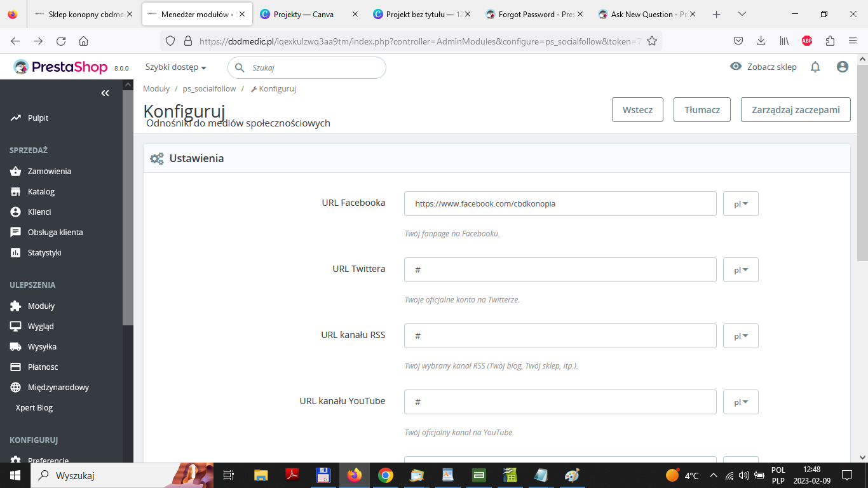Open Windows Start menu
This screenshot has width=868, height=488.
(x=15, y=475)
